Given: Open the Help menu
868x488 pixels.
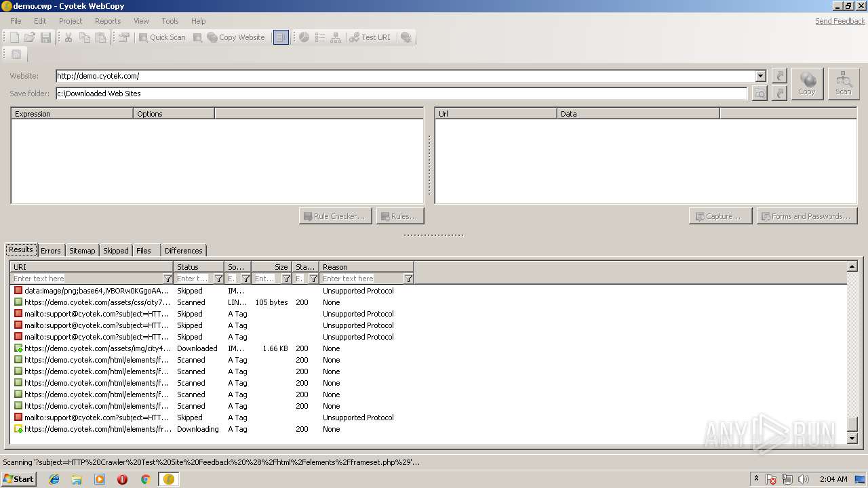Looking at the screenshot, I should point(198,21).
